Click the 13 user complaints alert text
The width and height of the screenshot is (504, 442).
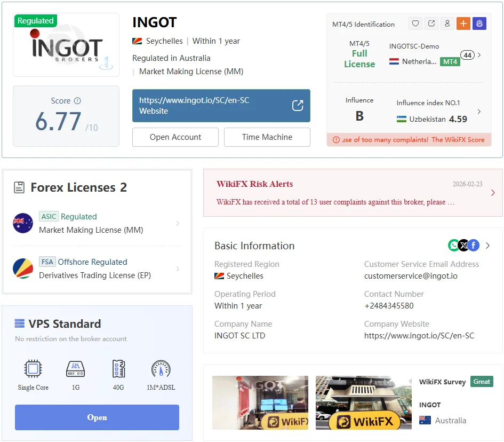tap(335, 202)
